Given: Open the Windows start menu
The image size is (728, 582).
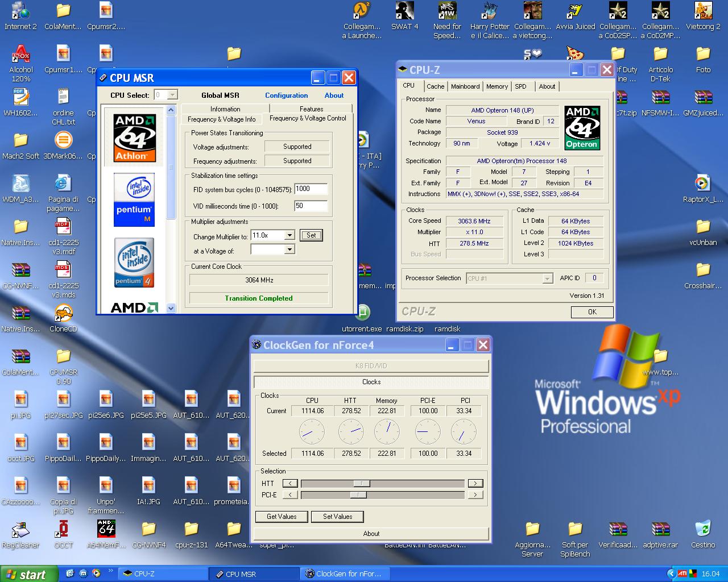Looking at the screenshot, I should pos(28,574).
